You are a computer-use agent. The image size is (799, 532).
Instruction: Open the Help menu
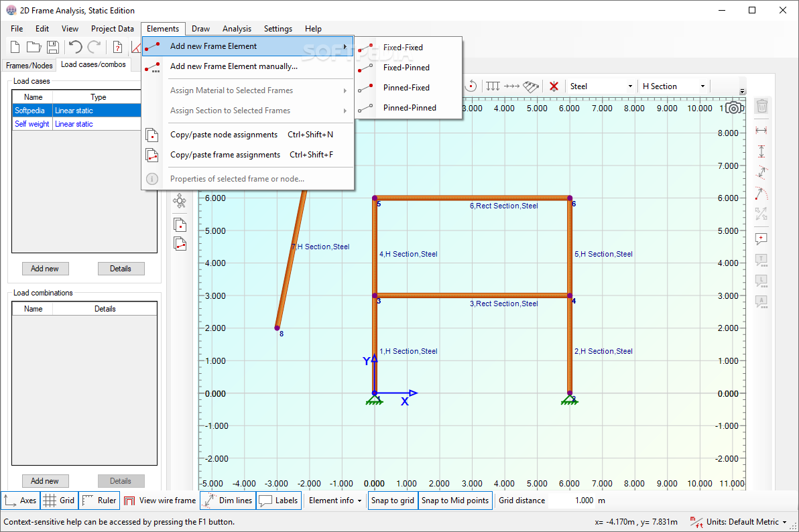(313, 29)
